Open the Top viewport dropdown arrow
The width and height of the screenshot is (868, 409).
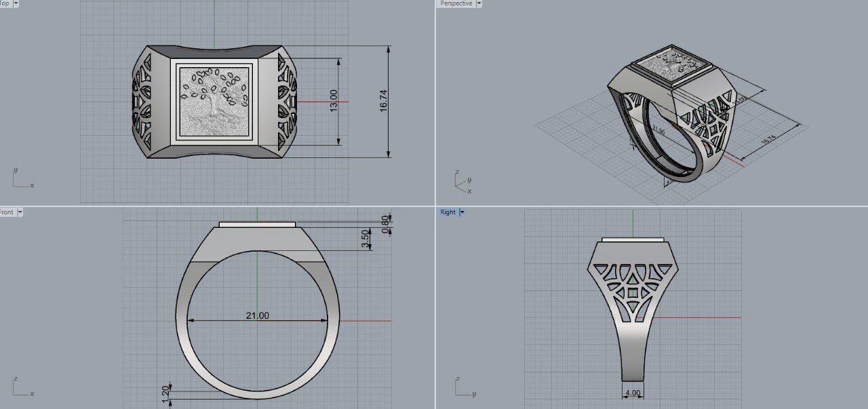tap(16, 3)
